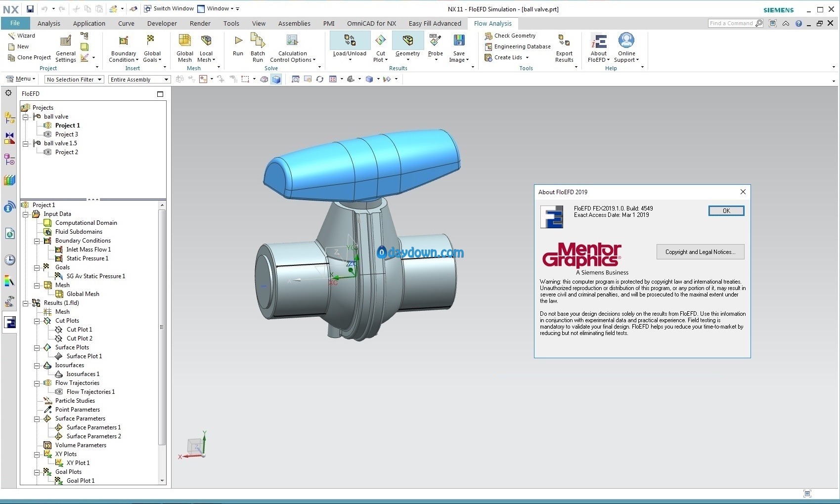
Task: Close the About FloEFD 2019 dialog
Action: coord(743,192)
